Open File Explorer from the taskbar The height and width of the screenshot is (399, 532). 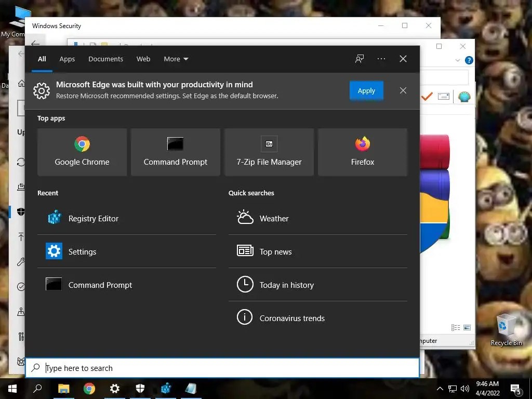click(x=63, y=389)
